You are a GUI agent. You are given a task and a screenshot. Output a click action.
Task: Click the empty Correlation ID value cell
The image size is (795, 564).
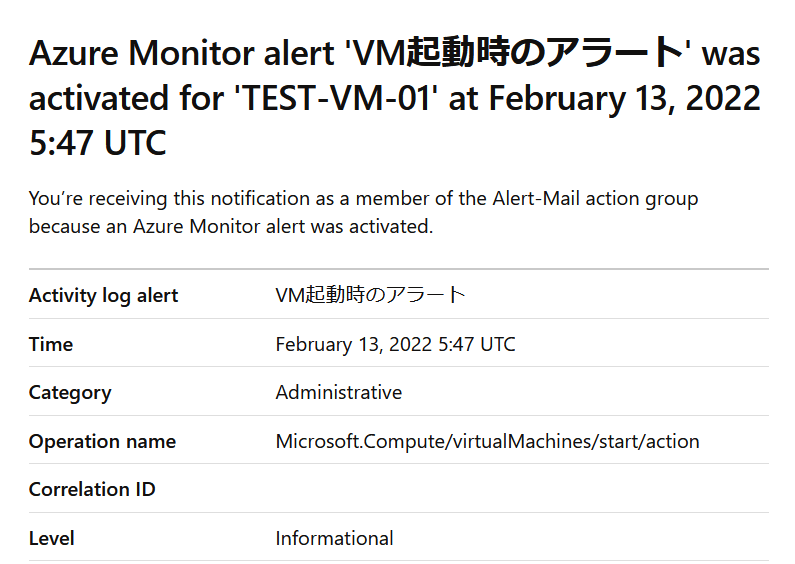(x=522, y=489)
